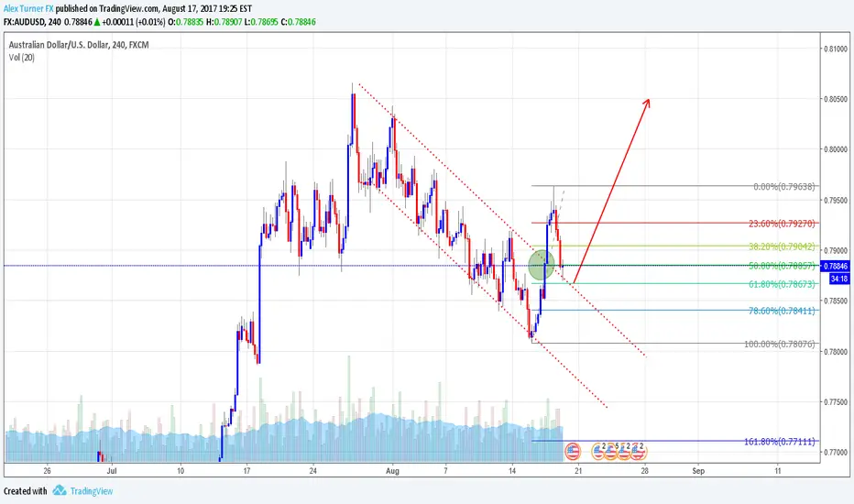Open the red-ringed US flag economic event icon
854x504 pixels.
pos(573,451)
